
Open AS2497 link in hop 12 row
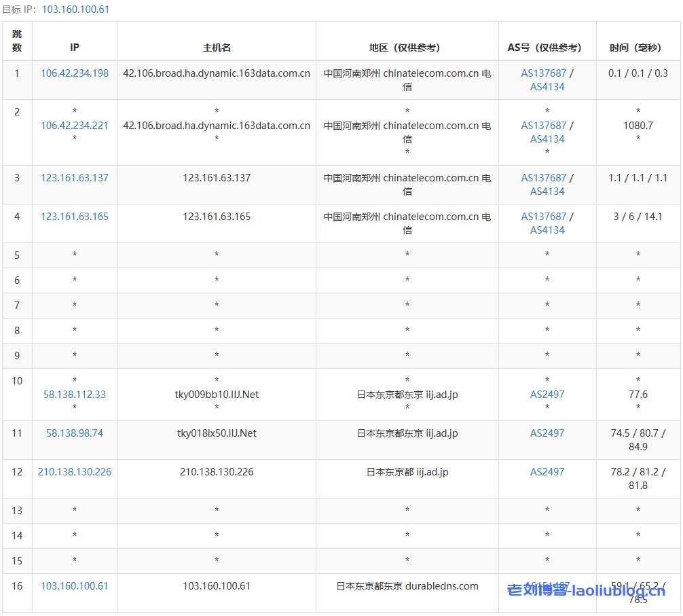(x=547, y=472)
